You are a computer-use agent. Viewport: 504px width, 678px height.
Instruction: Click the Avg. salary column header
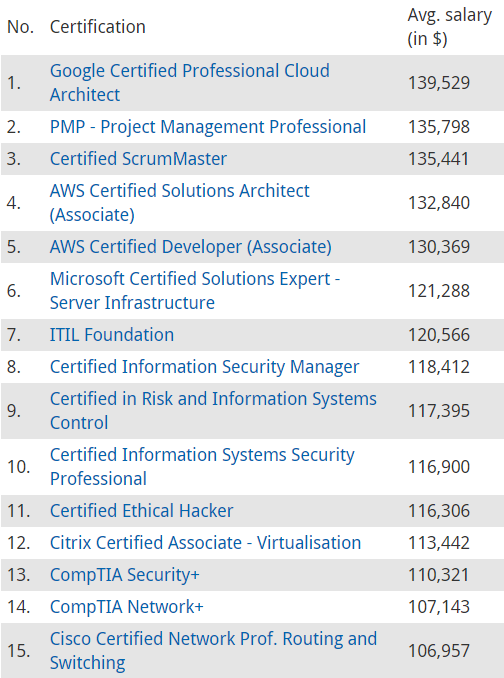pyautogui.click(x=450, y=27)
